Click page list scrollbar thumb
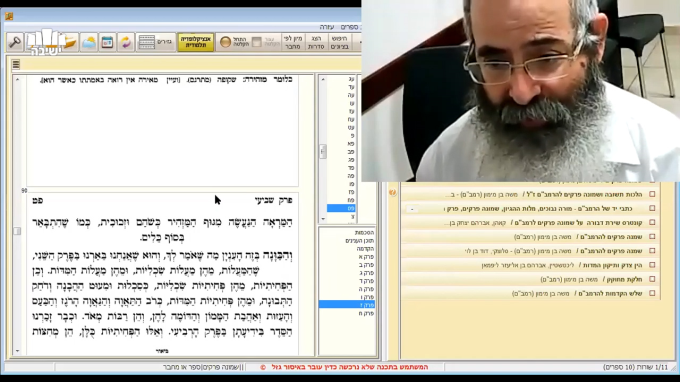 point(323,152)
